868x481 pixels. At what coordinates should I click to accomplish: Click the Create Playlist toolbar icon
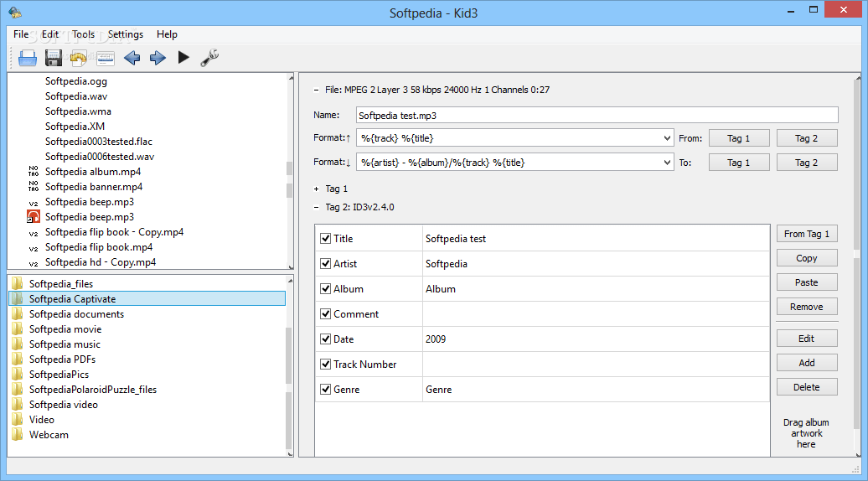(105, 58)
